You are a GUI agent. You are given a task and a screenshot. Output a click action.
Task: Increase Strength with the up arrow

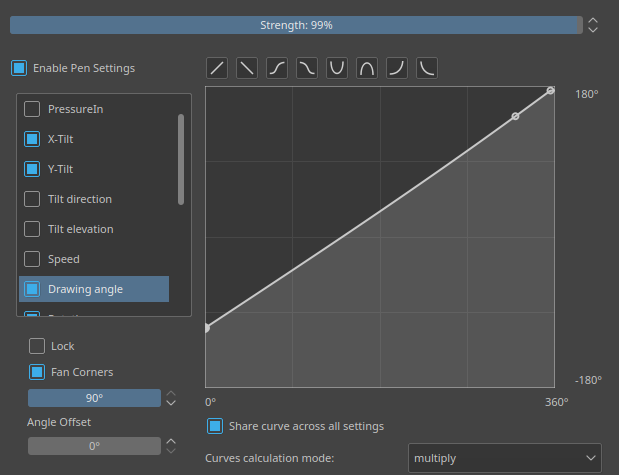point(593,21)
